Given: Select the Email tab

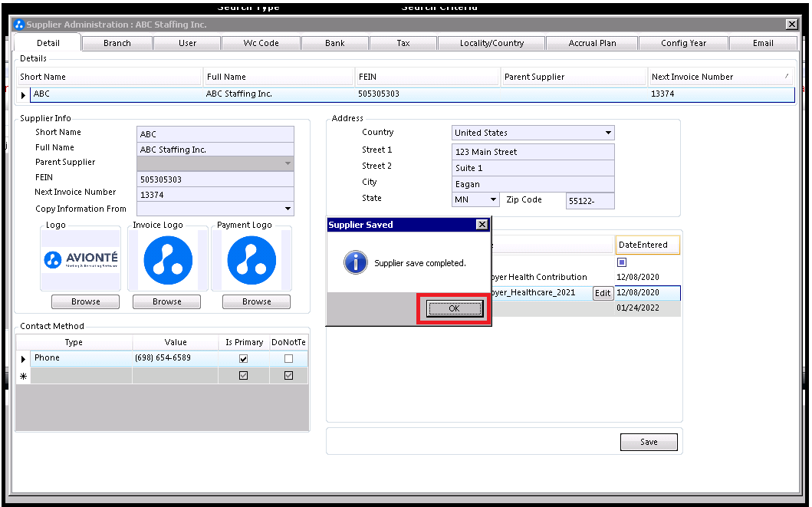Looking at the screenshot, I should 763,43.
